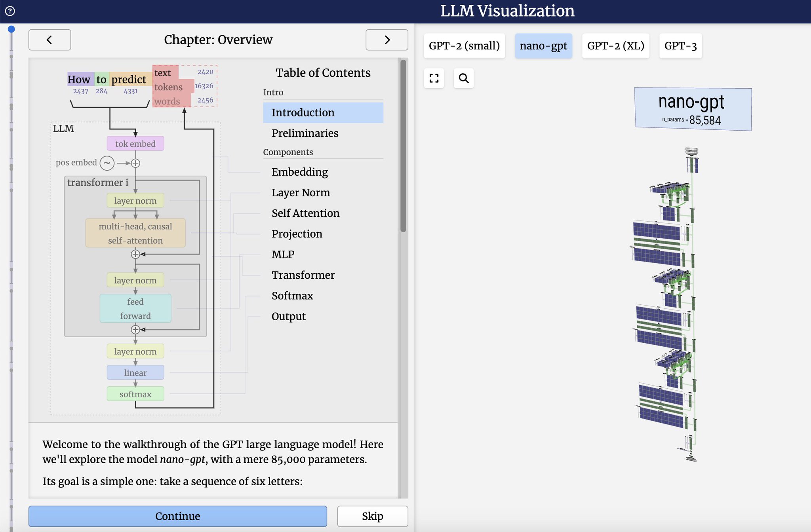
Task: Click the final layer norm block above linear
Action: click(135, 351)
